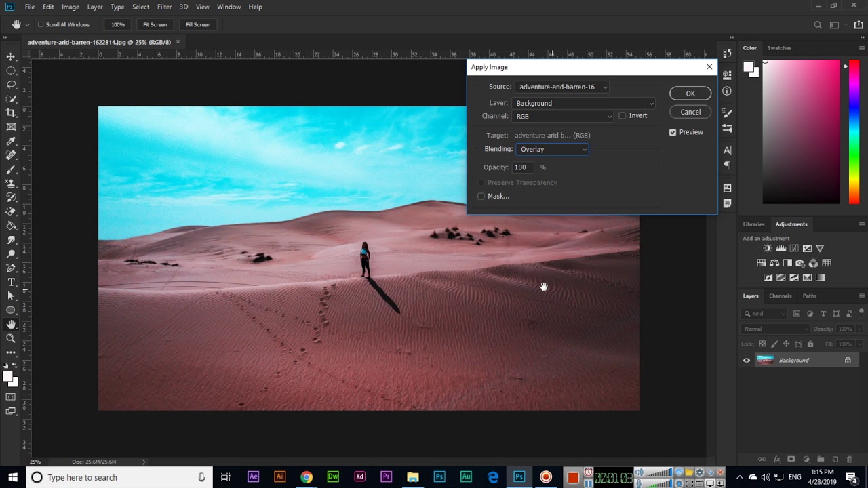Viewport: 868px width, 488px height.
Task: Open the Paragraph panel icon
Action: click(x=727, y=165)
